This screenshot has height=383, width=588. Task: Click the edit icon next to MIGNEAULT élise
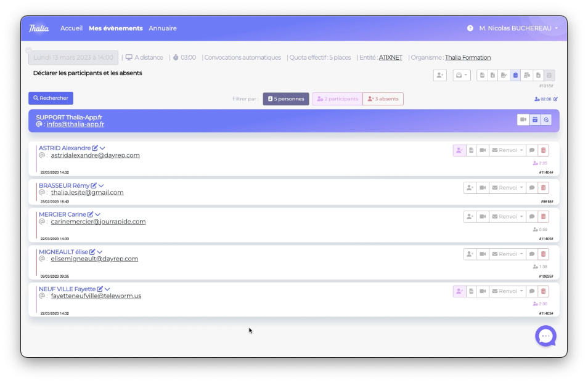(92, 252)
